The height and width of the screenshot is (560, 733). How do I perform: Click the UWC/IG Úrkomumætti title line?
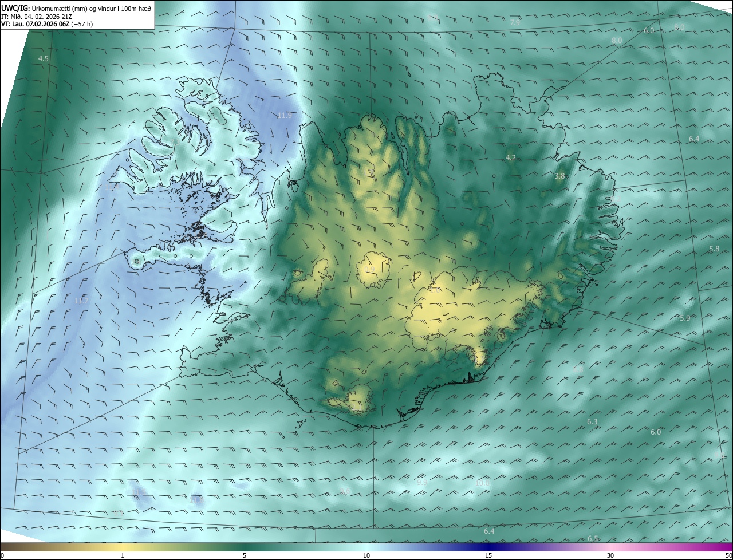(x=76, y=8)
